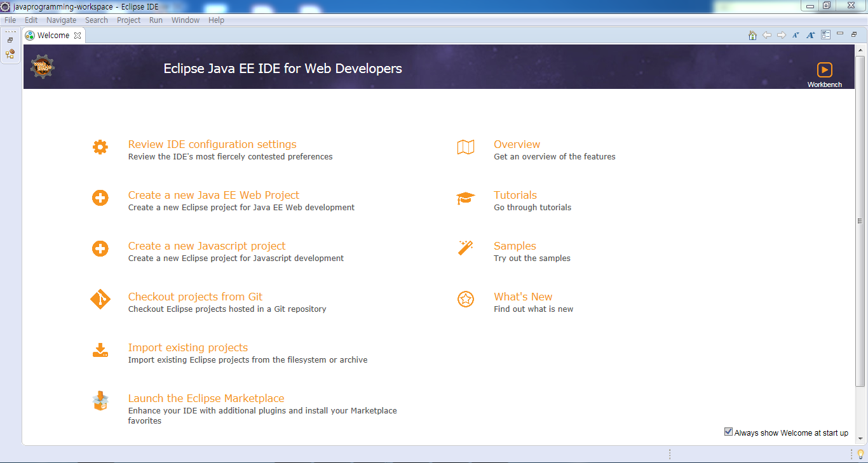Open Create a new Javascript project link
Image resolution: width=868 pixels, height=463 pixels.
pyautogui.click(x=207, y=246)
